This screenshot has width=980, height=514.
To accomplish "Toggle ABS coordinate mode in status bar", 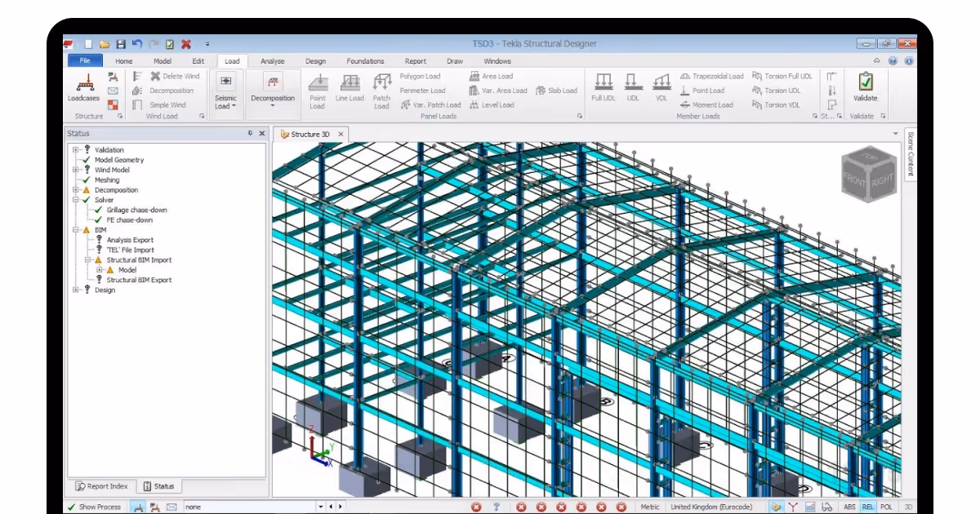I will click(849, 507).
